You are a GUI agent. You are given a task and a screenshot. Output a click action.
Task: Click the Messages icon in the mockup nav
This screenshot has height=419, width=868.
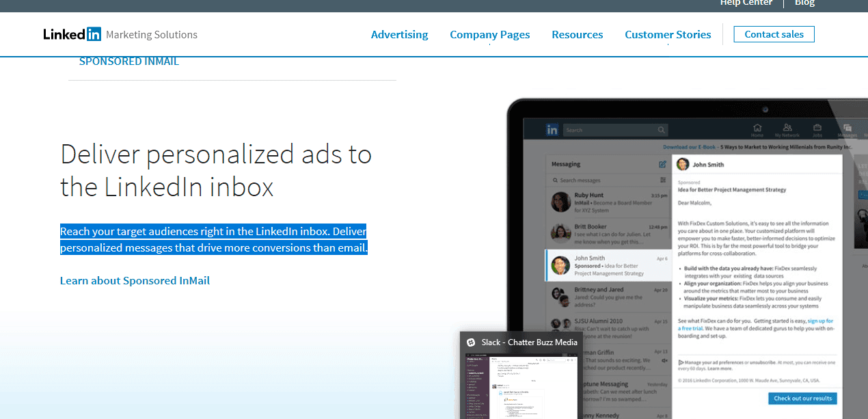847,129
